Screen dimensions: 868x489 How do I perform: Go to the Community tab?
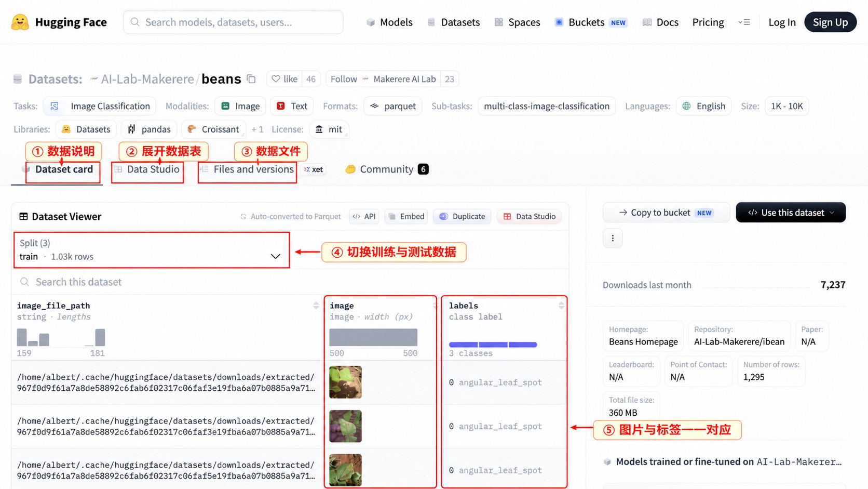[x=387, y=169]
